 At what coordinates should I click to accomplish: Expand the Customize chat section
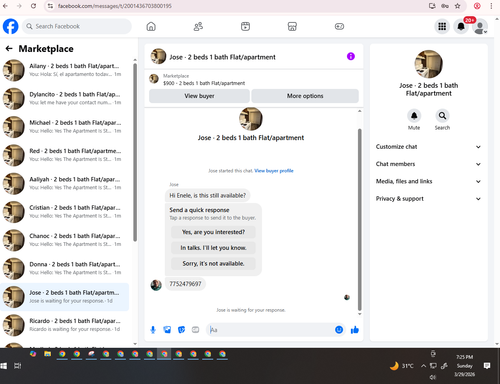(428, 147)
